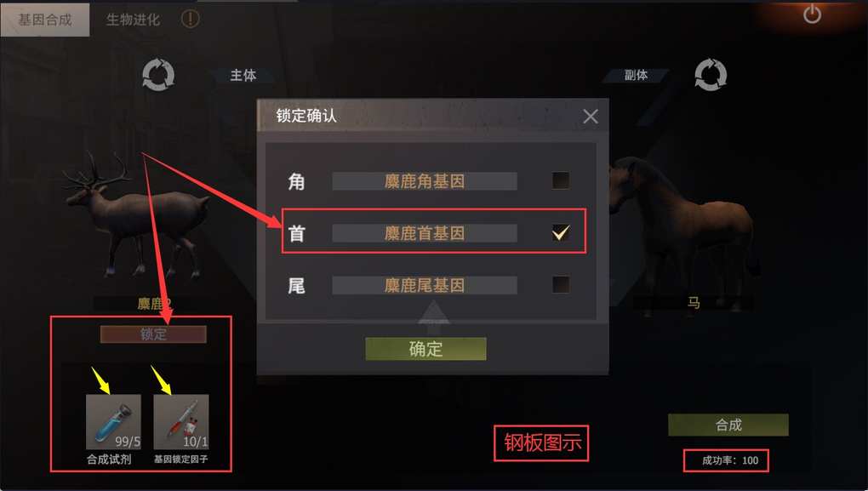Select the 基因锁定因子 syringe item
Image resolution: width=868 pixels, height=491 pixels.
[181, 422]
